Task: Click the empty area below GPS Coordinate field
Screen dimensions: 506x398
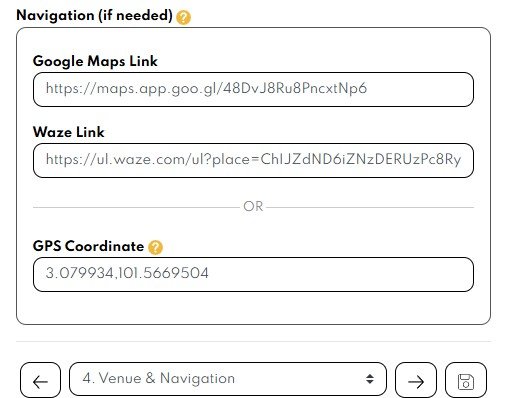Action: coord(253,307)
